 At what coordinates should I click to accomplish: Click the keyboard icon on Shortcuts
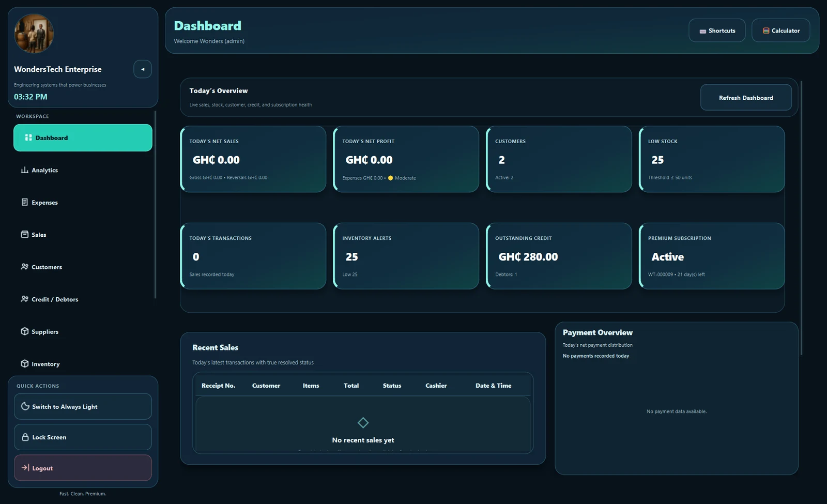click(x=703, y=31)
